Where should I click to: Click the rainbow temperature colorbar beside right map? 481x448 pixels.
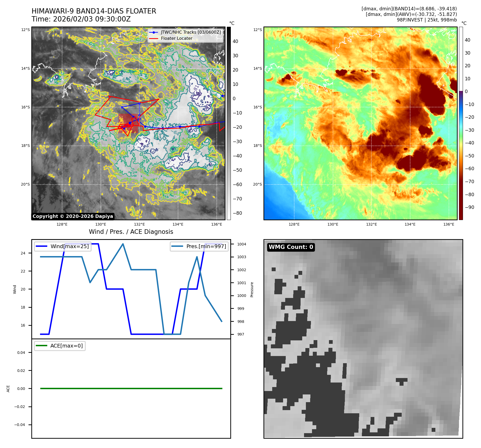click(461, 123)
